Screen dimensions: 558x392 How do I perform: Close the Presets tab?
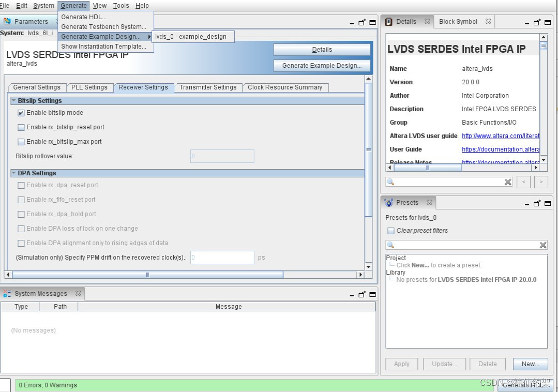(429, 202)
